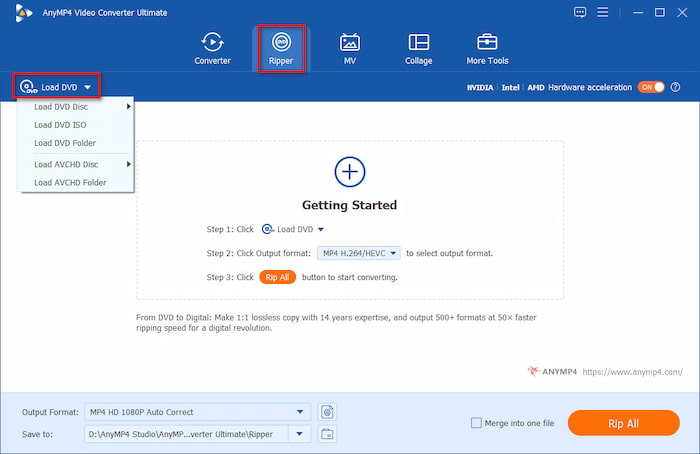This screenshot has height=454, width=700.
Task: Click the big plus add-disc icon
Action: 350,172
